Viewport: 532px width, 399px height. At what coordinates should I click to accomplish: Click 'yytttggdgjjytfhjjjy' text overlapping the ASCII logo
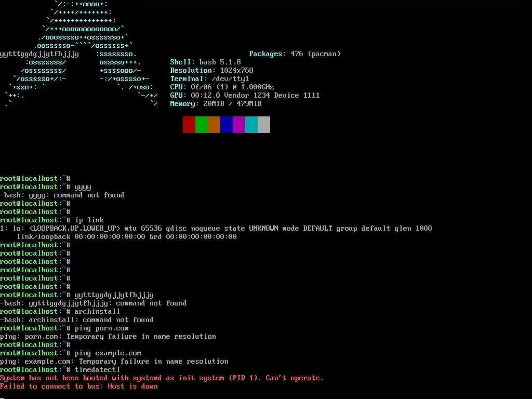pyautogui.click(x=39, y=54)
